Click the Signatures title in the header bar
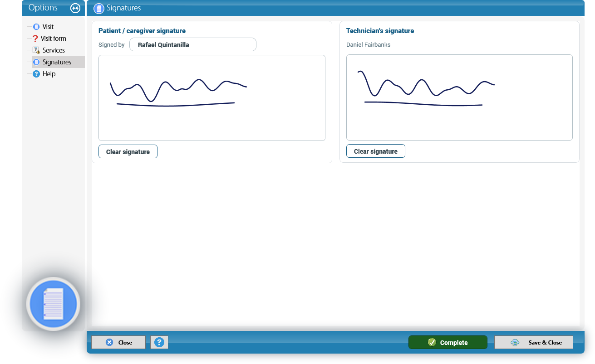Screen dimensions: 595x364 click(x=124, y=8)
